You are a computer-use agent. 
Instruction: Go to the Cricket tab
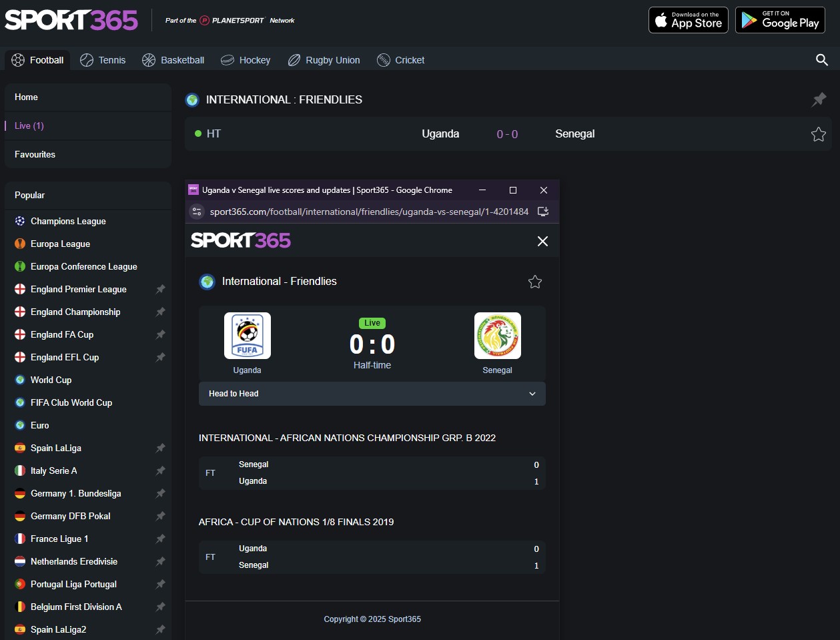pyautogui.click(x=400, y=60)
